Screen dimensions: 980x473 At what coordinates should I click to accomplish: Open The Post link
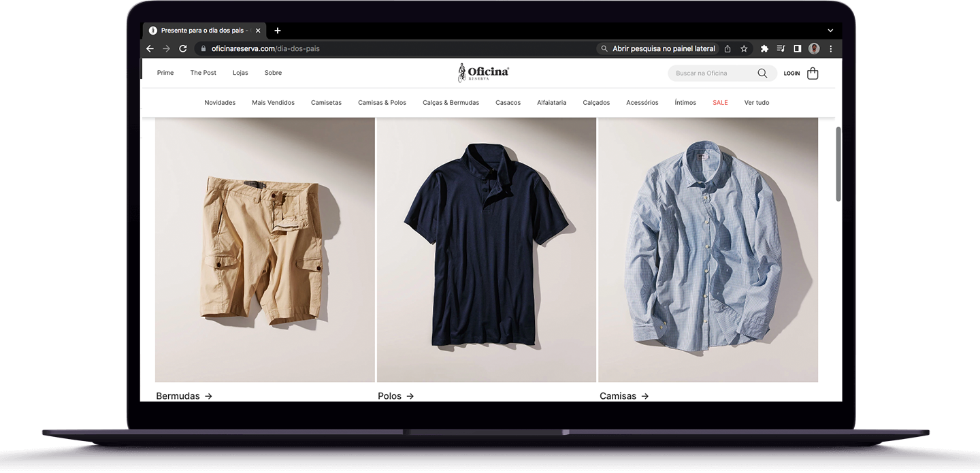tap(203, 73)
